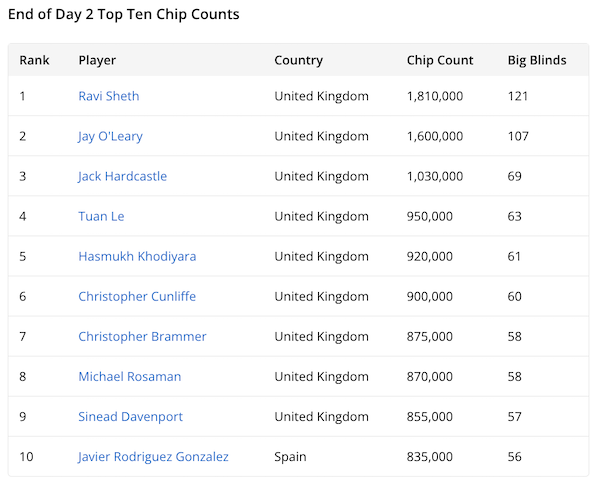The image size is (600, 488).
Task: Click the 835,000 chip count cell
Action: (430, 456)
